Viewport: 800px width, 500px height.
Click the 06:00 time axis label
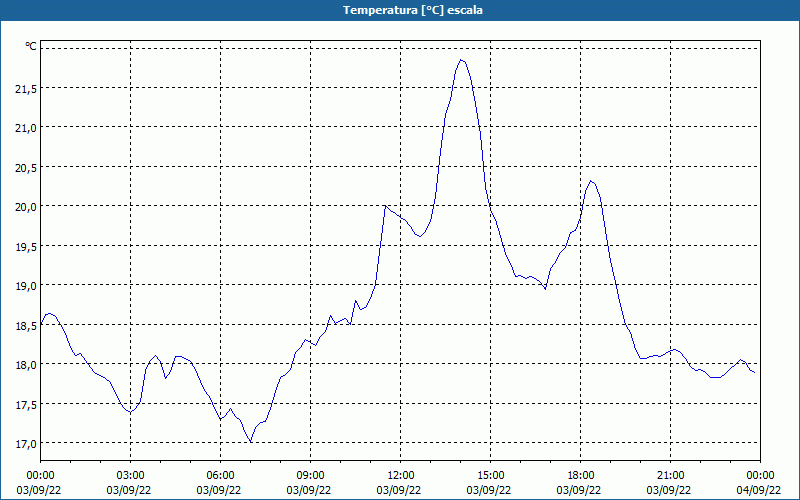220,476
